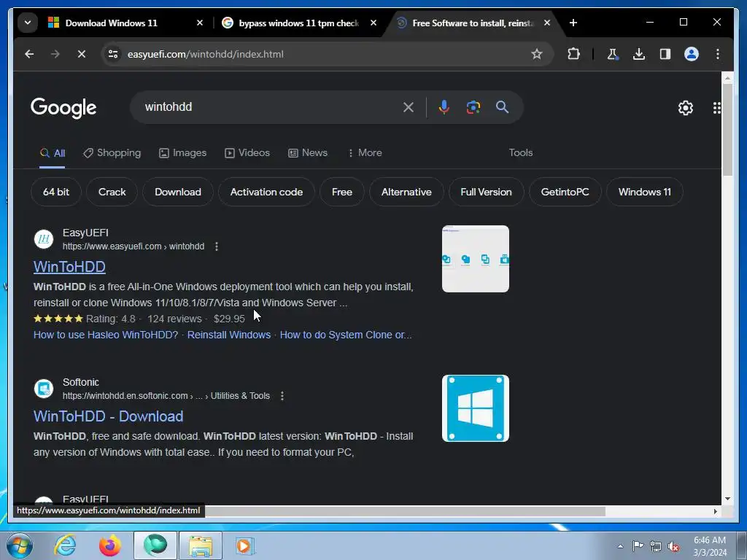Screen dimensions: 747x560
Task: Open Chrome Labs flask icon
Action: tap(613, 54)
